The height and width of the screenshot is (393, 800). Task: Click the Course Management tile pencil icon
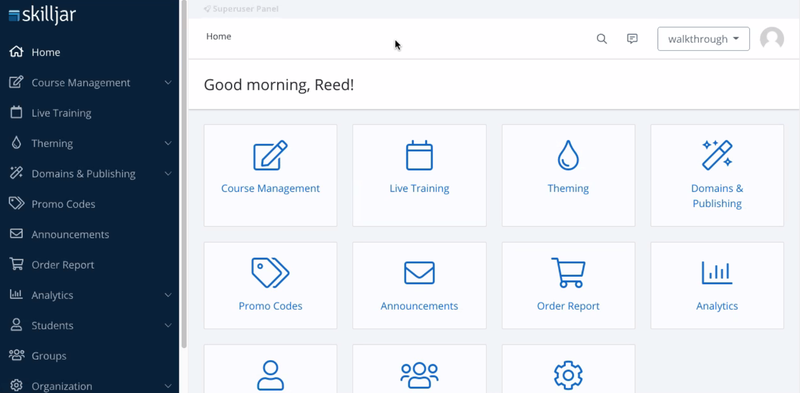pyautogui.click(x=270, y=155)
